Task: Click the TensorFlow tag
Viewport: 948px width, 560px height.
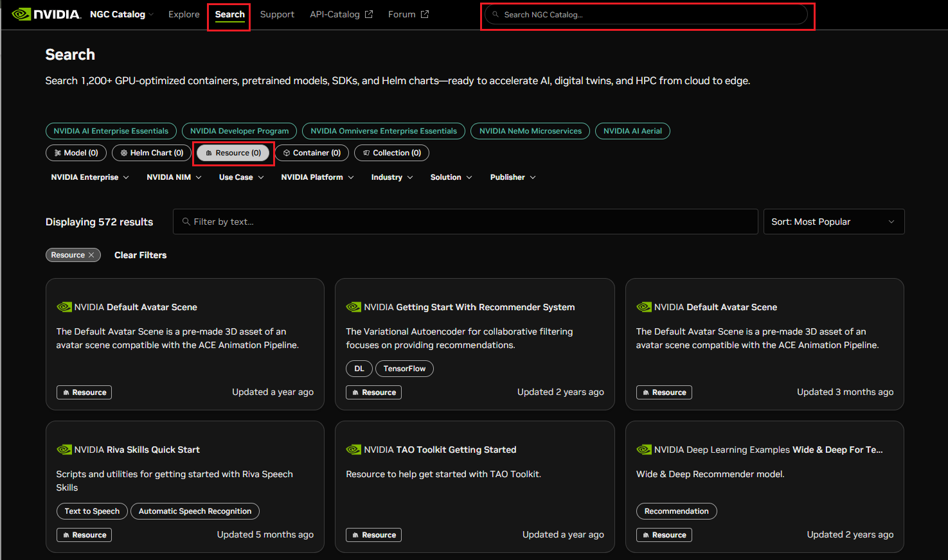Action: [404, 369]
